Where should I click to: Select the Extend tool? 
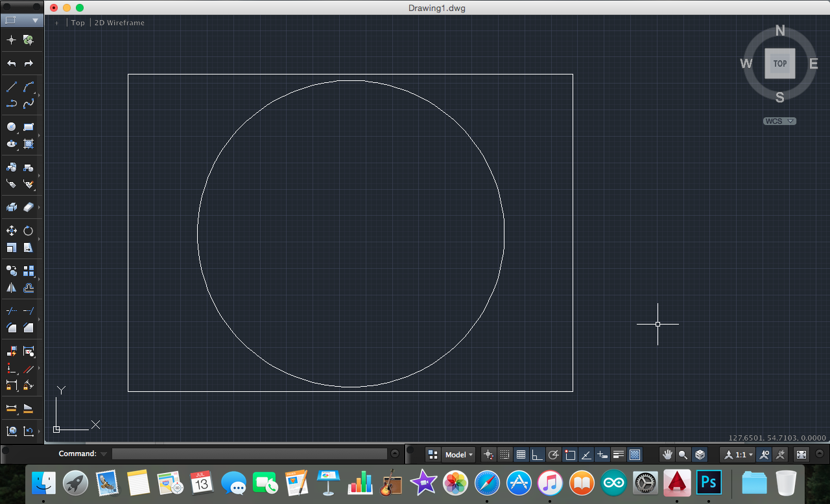pos(29,311)
